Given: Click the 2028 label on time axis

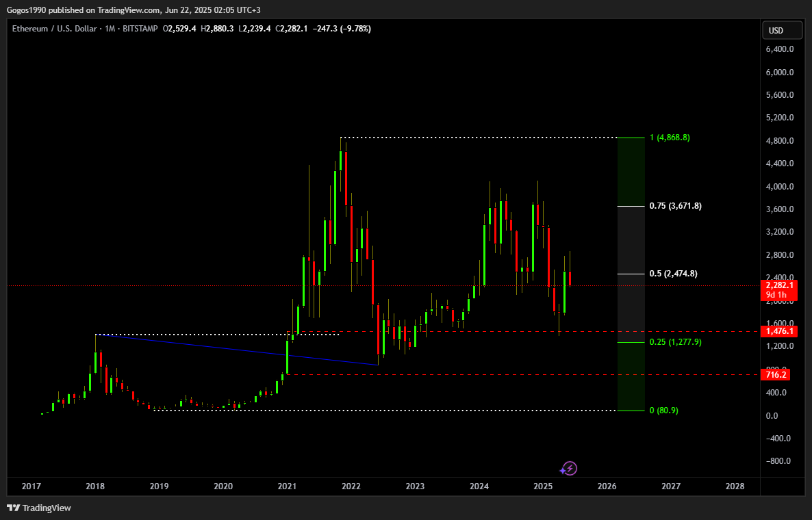Looking at the screenshot, I should 735,486.
